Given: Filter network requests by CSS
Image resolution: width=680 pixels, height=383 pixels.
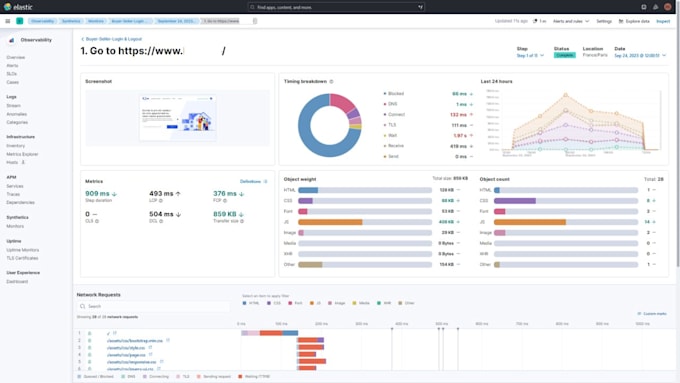Looking at the screenshot, I should pos(274,303).
